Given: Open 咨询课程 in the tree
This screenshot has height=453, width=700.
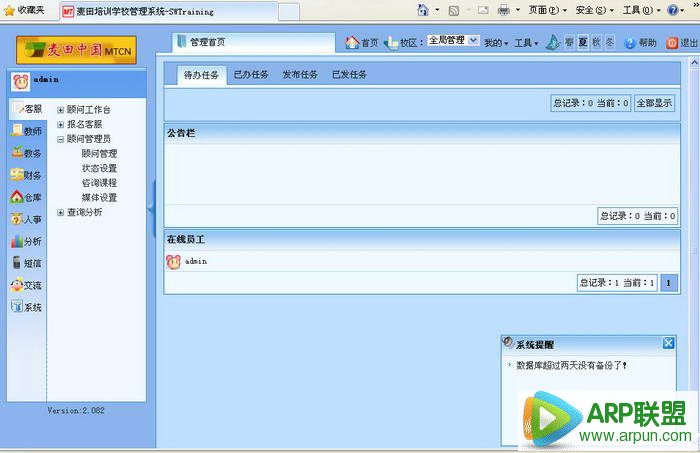Looking at the screenshot, I should (x=99, y=183).
